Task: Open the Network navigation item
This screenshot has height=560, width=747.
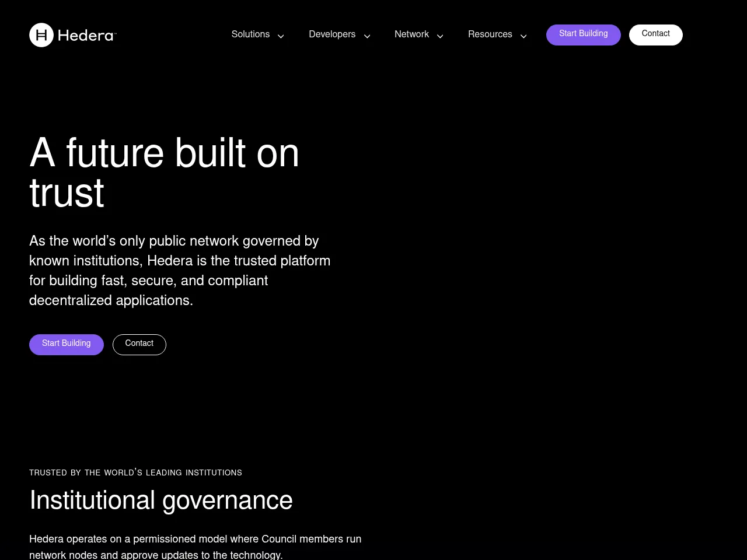Action: point(411,34)
